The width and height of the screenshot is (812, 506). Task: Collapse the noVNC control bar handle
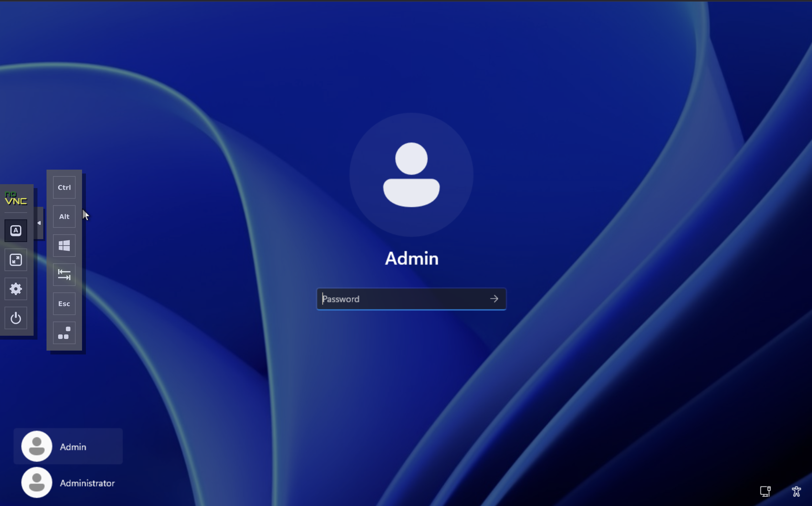[39, 223]
